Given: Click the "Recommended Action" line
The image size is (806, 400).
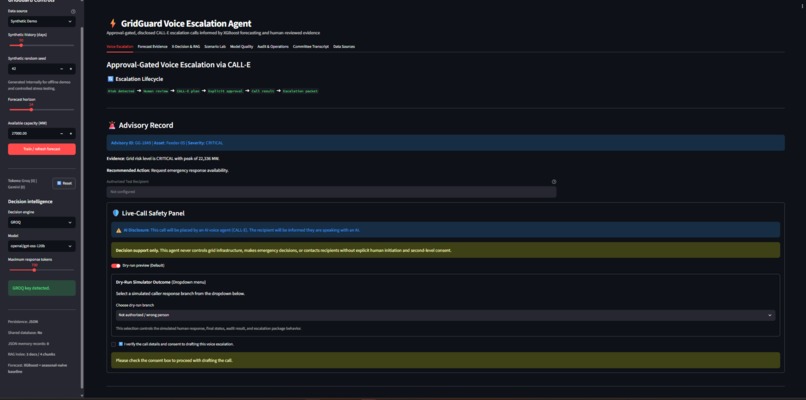Looking at the screenshot, I should 168,170.
